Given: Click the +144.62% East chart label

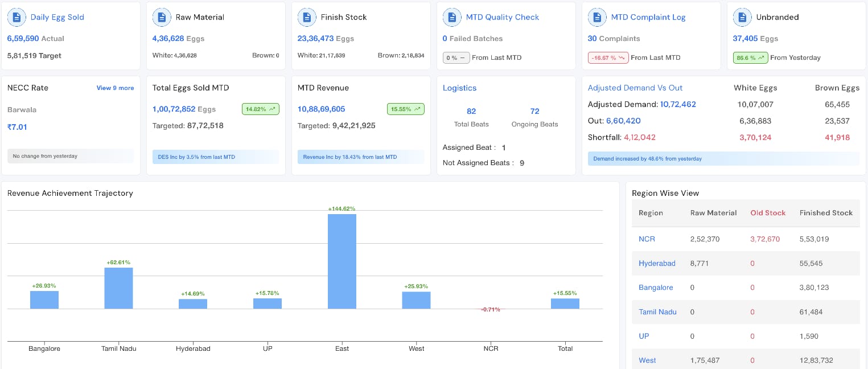Looking at the screenshot, I should pyautogui.click(x=342, y=209).
